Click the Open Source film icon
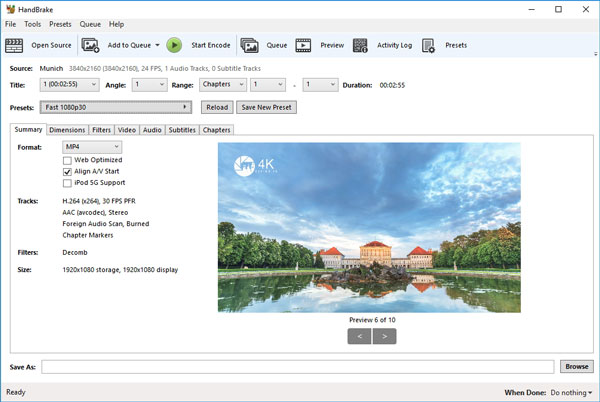Viewport: 600px width, 402px height. pos(14,45)
